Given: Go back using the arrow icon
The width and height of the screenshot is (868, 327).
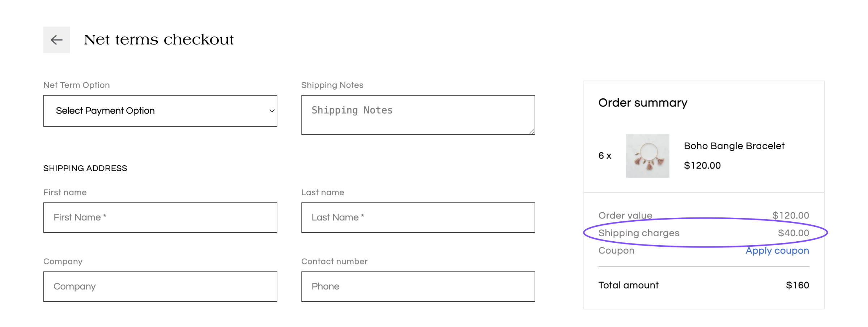Looking at the screenshot, I should tap(56, 40).
